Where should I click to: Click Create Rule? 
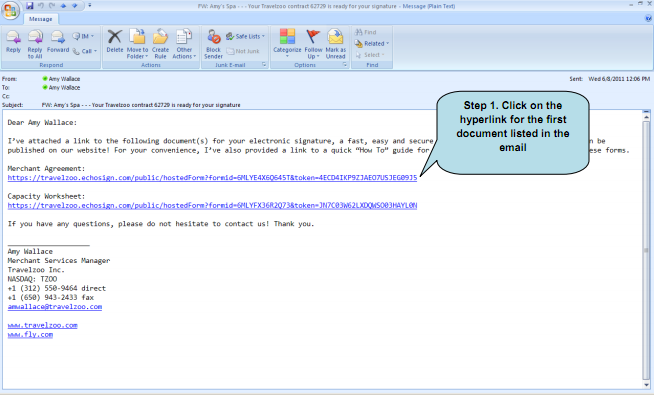[160, 44]
